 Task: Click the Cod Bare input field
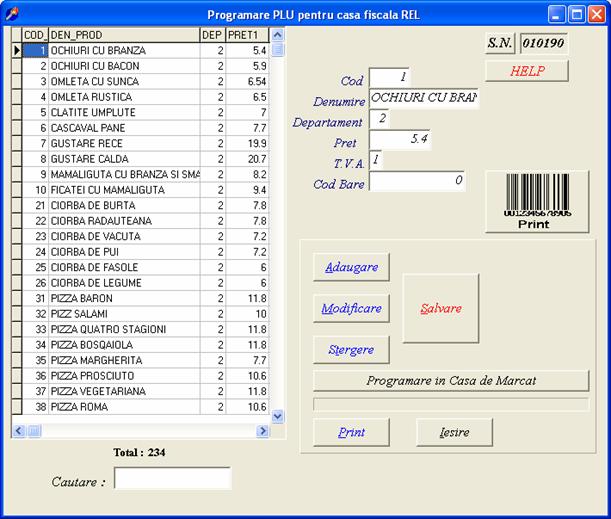(418, 181)
